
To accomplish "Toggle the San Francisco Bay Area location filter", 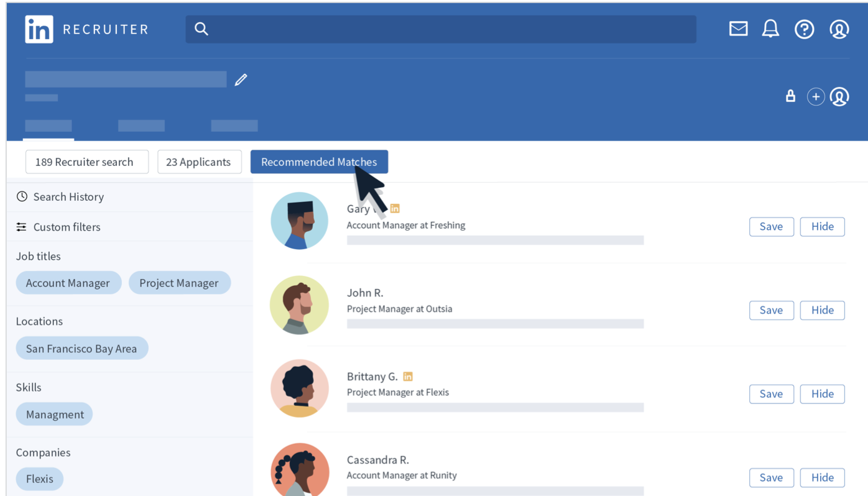I will (x=81, y=348).
